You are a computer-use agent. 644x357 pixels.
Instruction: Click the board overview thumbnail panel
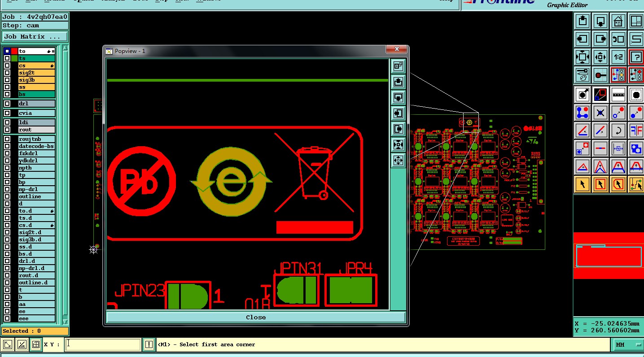(x=609, y=256)
